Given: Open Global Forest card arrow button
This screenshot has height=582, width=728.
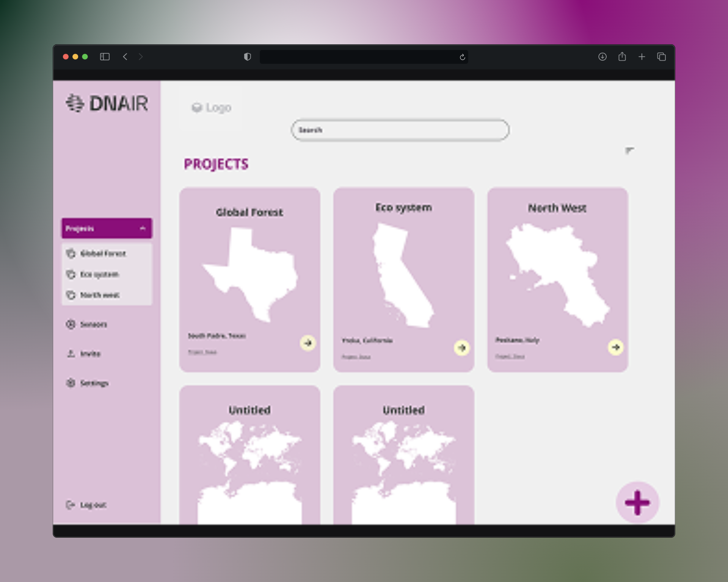Looking at the screenshot, I should click(x=308, y=343).
